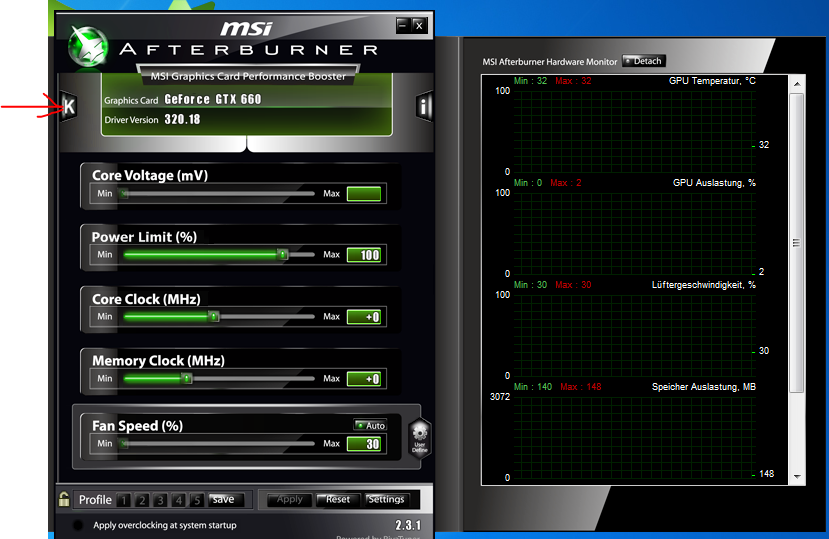Image resolution: width=829 pixels, height=539 pixels.
Task: Click the MSI Afterburner Hardware Monitor title
Action: coord(549,62)
